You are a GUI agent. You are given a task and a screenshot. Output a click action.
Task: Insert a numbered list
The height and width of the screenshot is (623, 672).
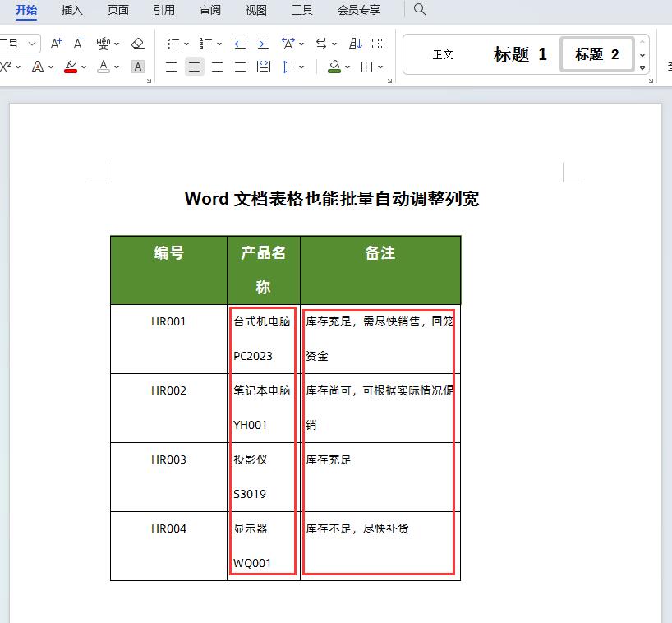tap(206, 44)
